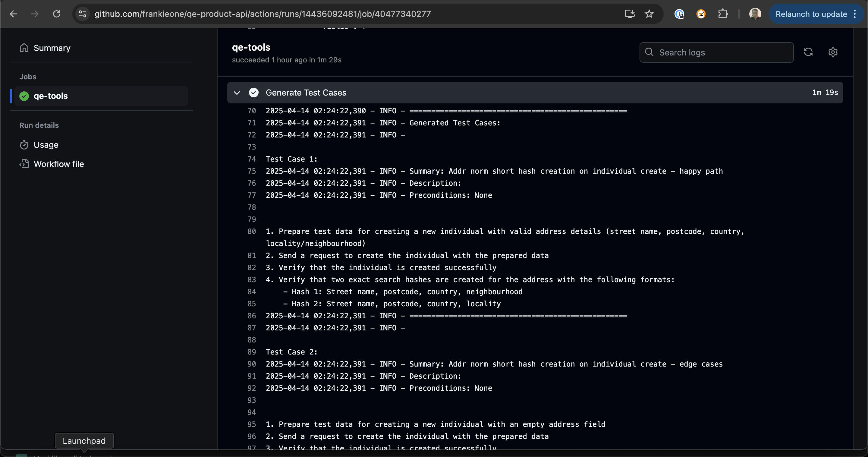The width and height of the screenshot is (868, 457).
Task: Click 'Hash 1: Street name' log line
Action: pos(403,292)
